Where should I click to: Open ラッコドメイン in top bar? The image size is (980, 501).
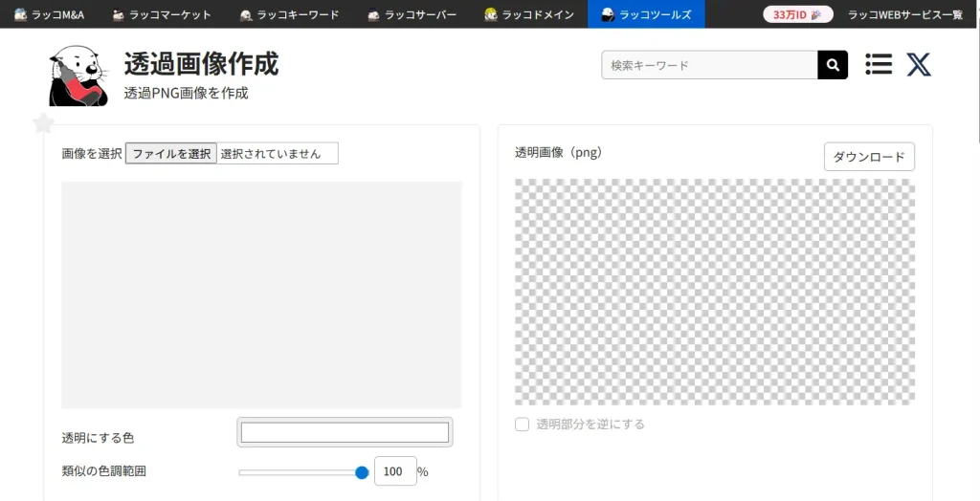coord(529,14)
